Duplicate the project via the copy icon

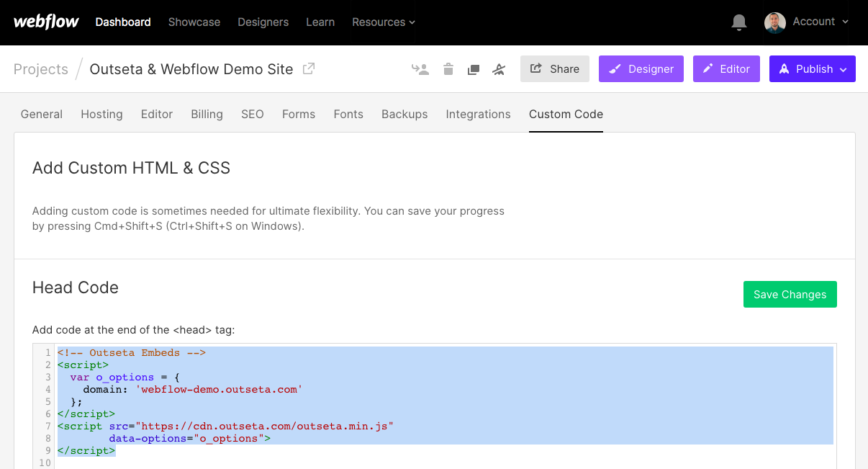point(473,68)
